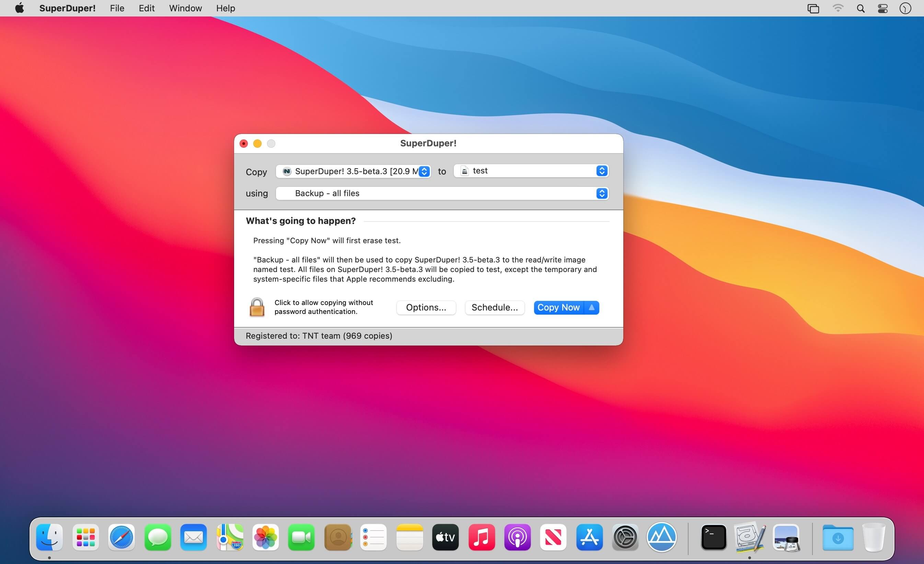Open the File menu
The width and height of the screenshot is (924, 564).
point(117,8)
